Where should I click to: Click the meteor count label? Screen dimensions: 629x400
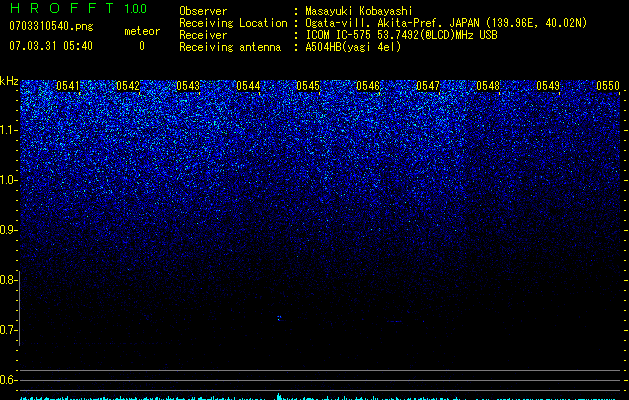[142, 31]
